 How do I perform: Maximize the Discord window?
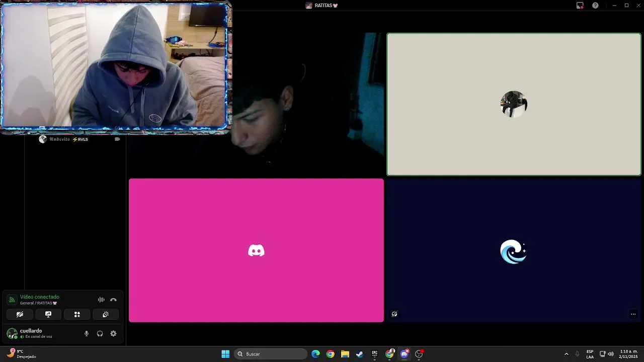(626, 6)
